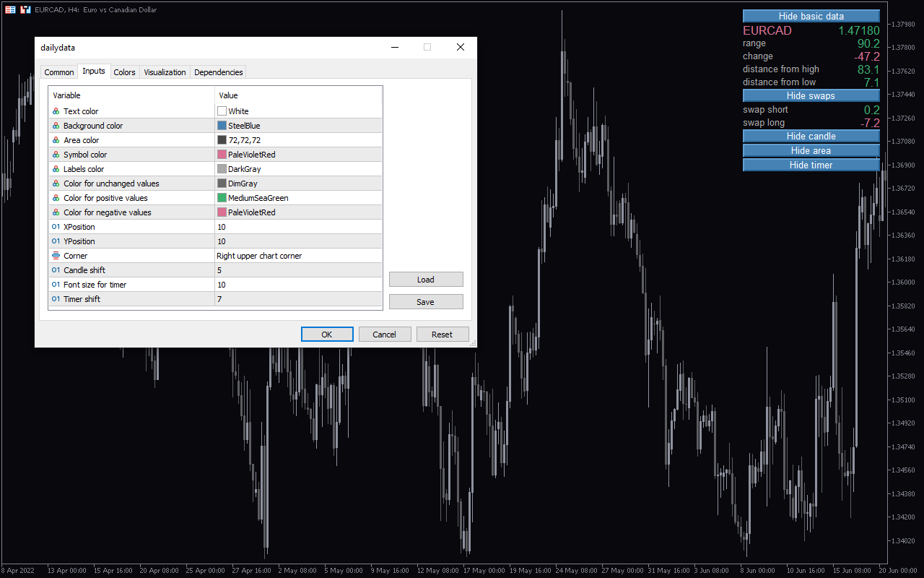Click the color icon beside Labels color

pyautogui.click(x=56, y=169)
